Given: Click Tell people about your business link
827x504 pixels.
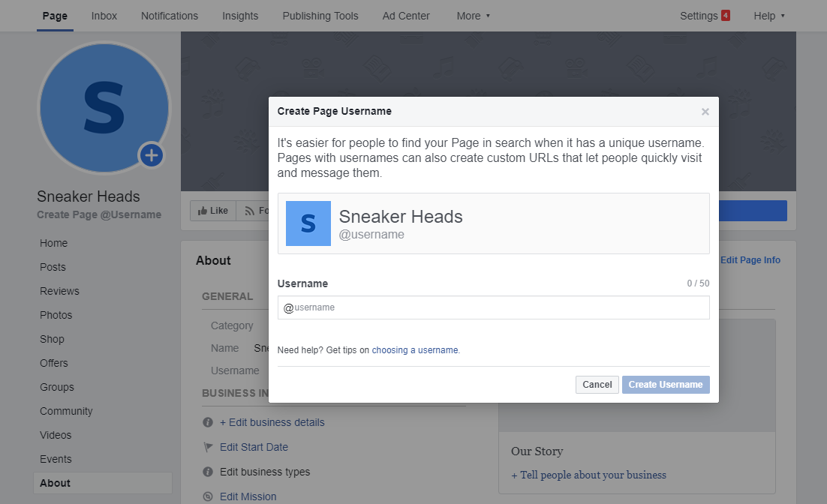Looking at the screenshot, I should click(x=588, y=475).
